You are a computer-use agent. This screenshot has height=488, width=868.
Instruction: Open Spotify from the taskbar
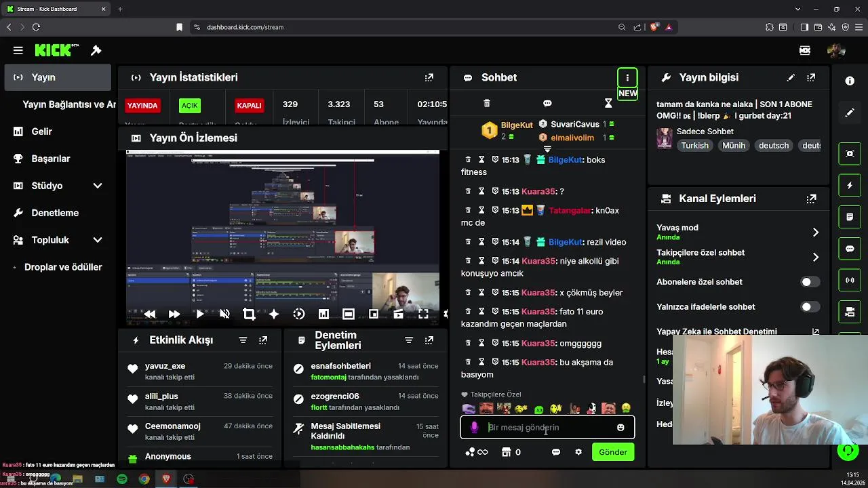(122, 479)
